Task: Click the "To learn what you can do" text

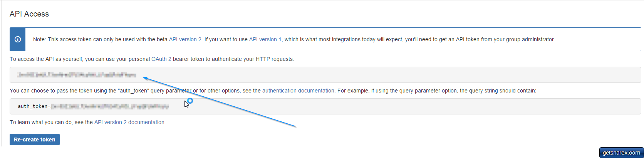Action: (x=51, y=122)
